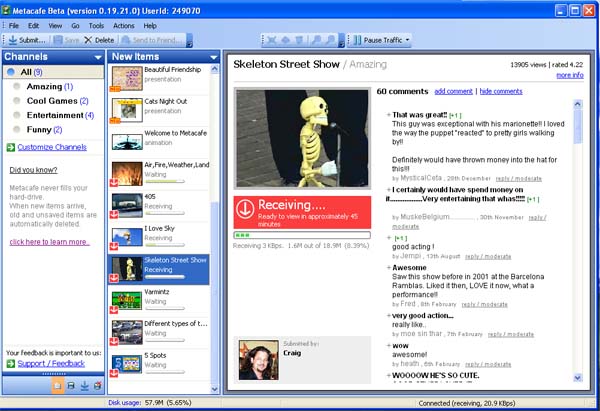Click the skeleton video preview image
Screen dimensions: 600x411
pos(302,138)
